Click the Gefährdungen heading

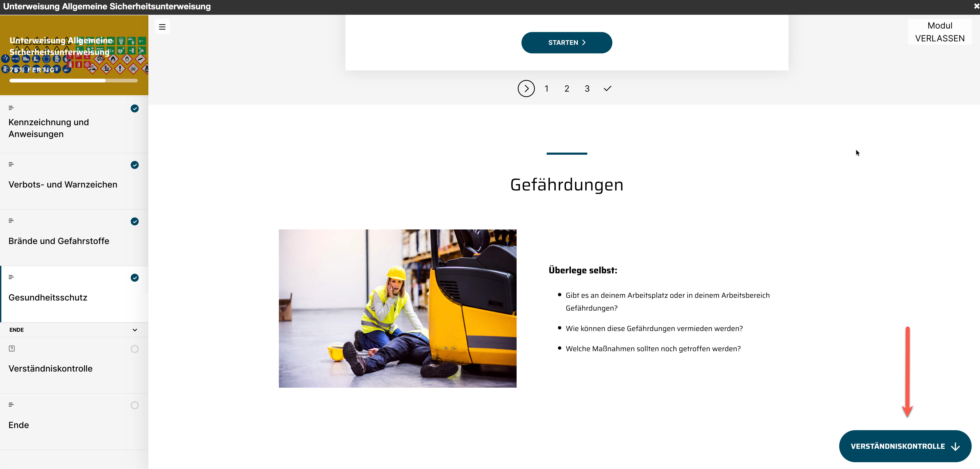567,185
